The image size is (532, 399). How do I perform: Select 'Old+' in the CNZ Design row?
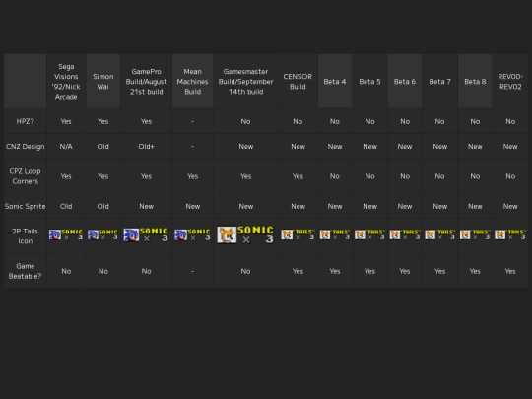click(146, 146)
